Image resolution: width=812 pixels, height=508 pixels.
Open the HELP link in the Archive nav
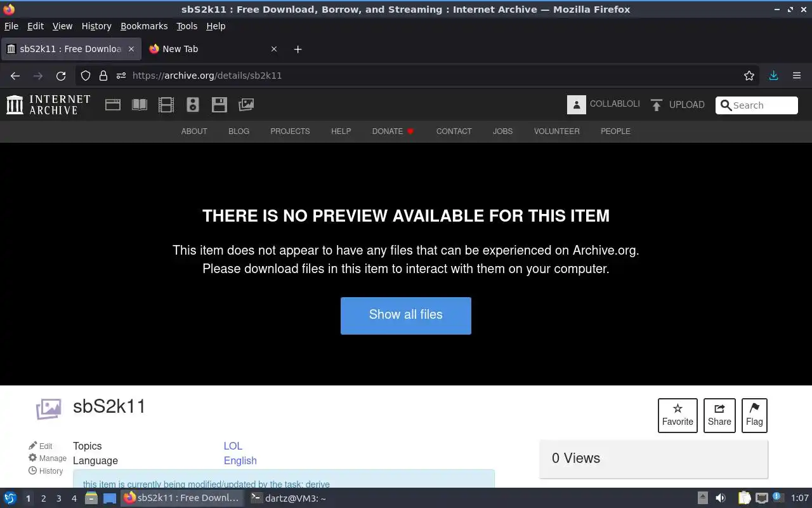[341, 131]
